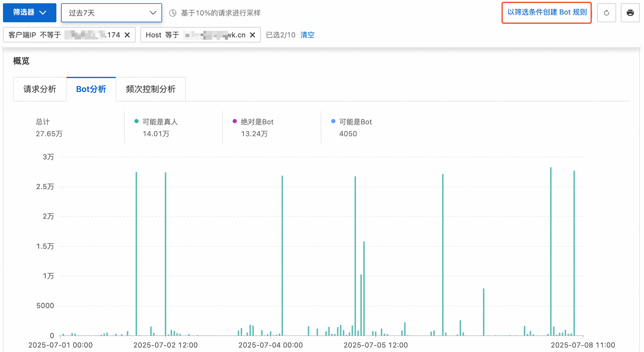Click the 4050 value under 可能是Bot

pyautogui.click(x=348, y=134)
